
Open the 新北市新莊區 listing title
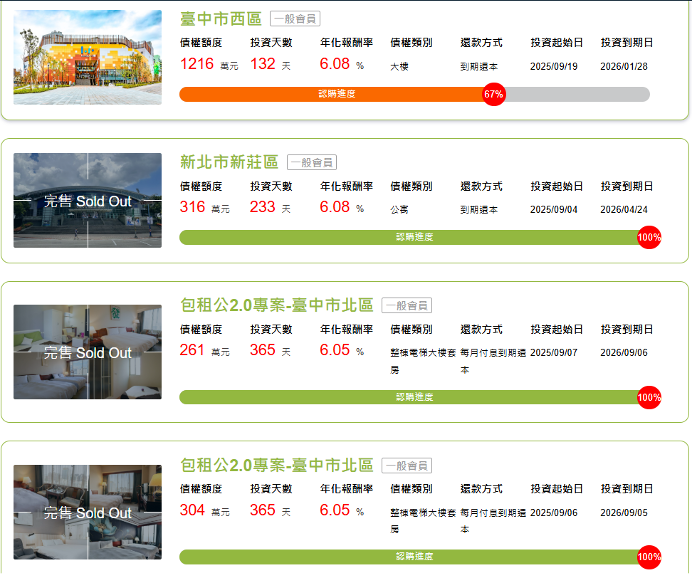[x=229, y=162]
